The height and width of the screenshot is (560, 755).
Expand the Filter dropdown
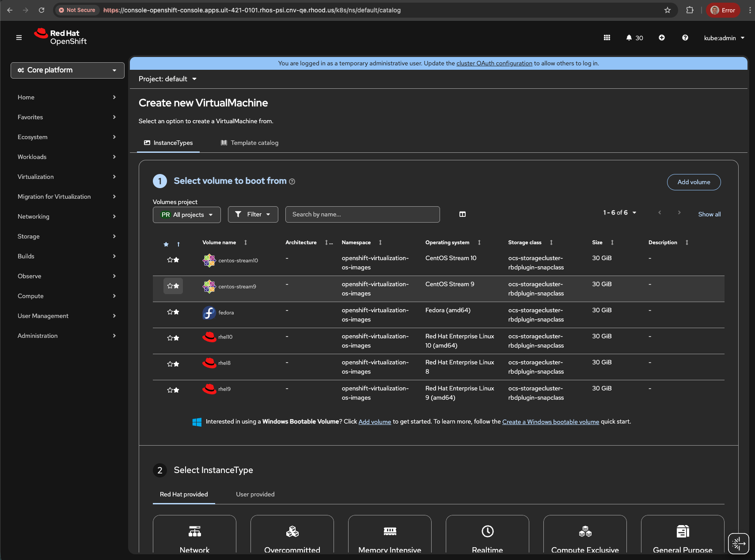coord(253,215)
